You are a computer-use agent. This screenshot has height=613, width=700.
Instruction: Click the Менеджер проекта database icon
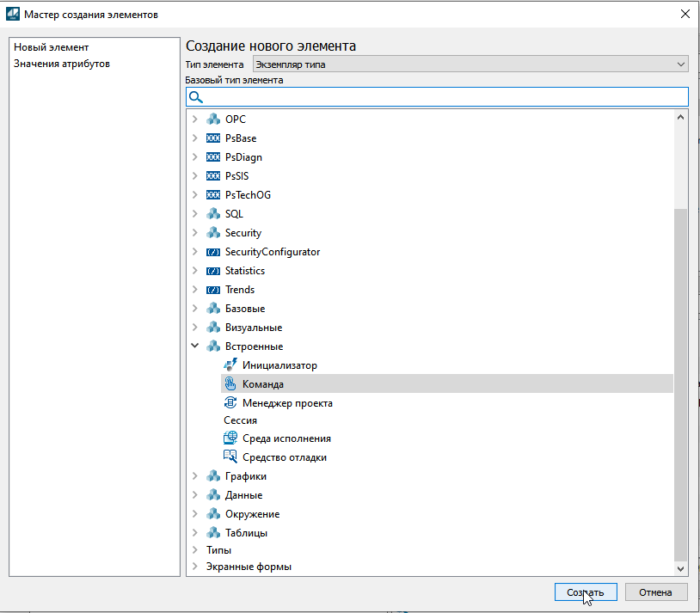pyautogui.click(x=230, y=403)
